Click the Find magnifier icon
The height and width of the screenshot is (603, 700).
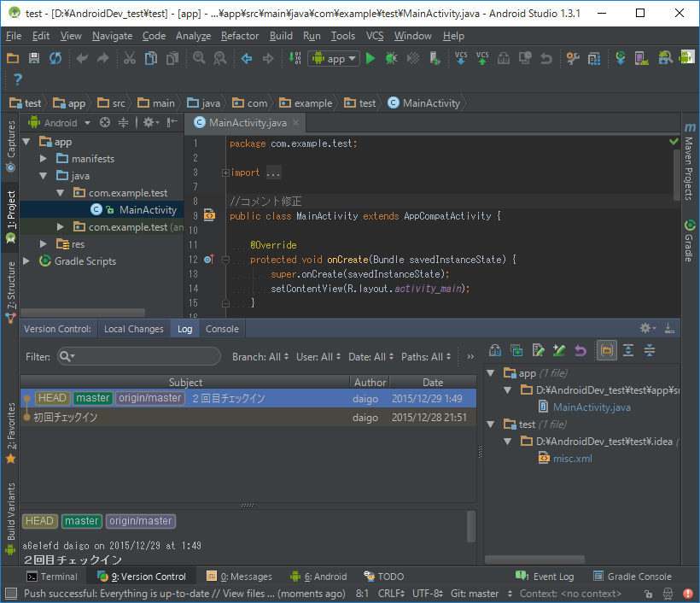(199, 59)
